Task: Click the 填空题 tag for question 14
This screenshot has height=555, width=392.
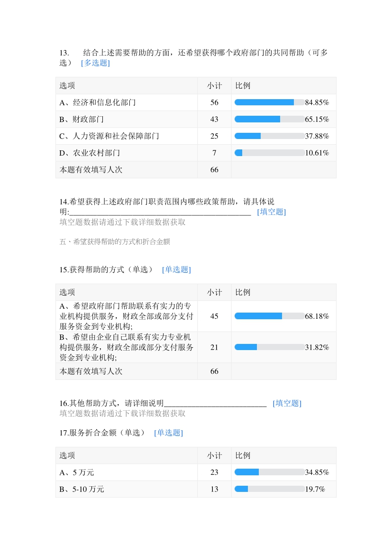Action: [271, 212]
